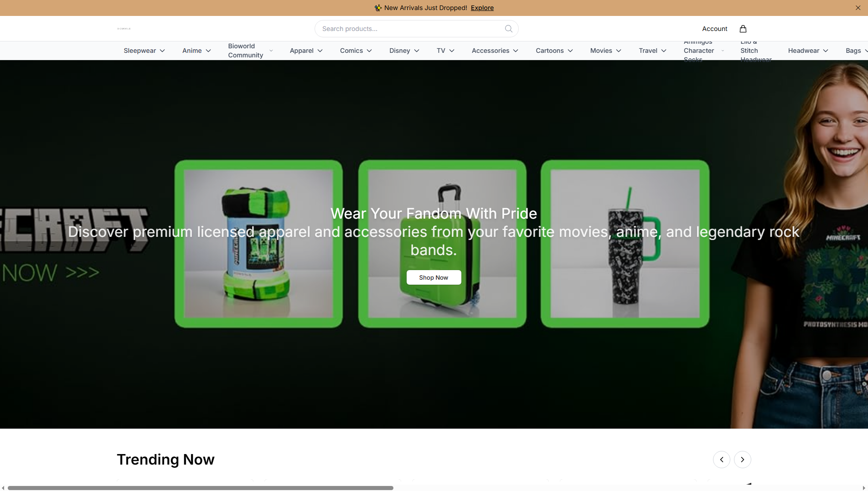
Task: Click the Trending Now heading
Action: click(165, 460)
